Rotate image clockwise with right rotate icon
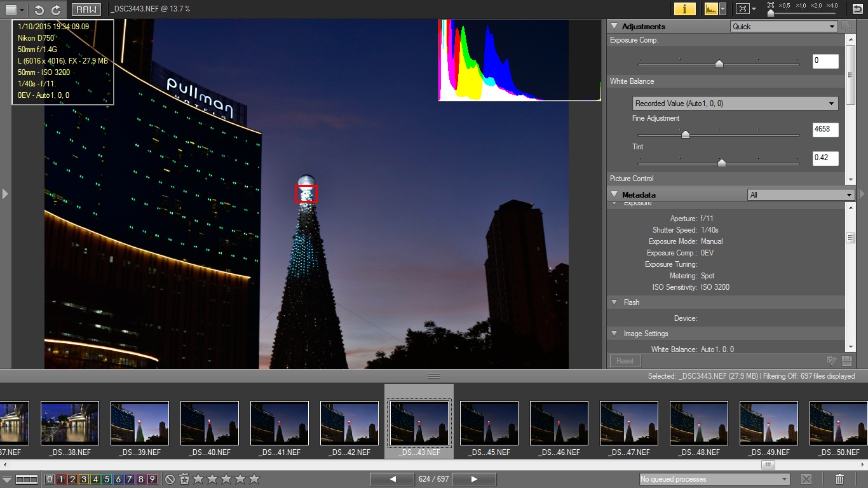 pyautogui.click(x=56, y=10)
